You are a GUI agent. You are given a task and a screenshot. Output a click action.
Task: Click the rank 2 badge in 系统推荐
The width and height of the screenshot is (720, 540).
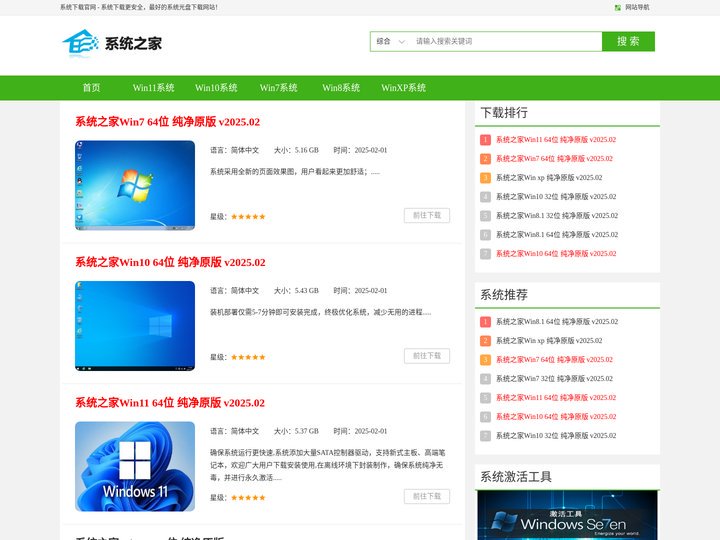485,341
